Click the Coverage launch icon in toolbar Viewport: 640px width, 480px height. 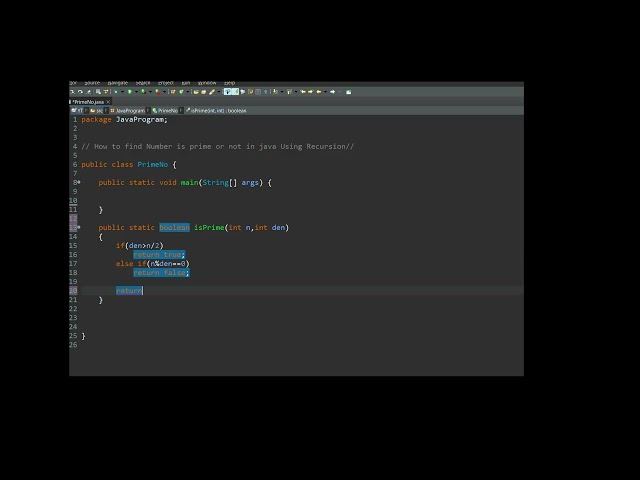click(x=143, y=92)
